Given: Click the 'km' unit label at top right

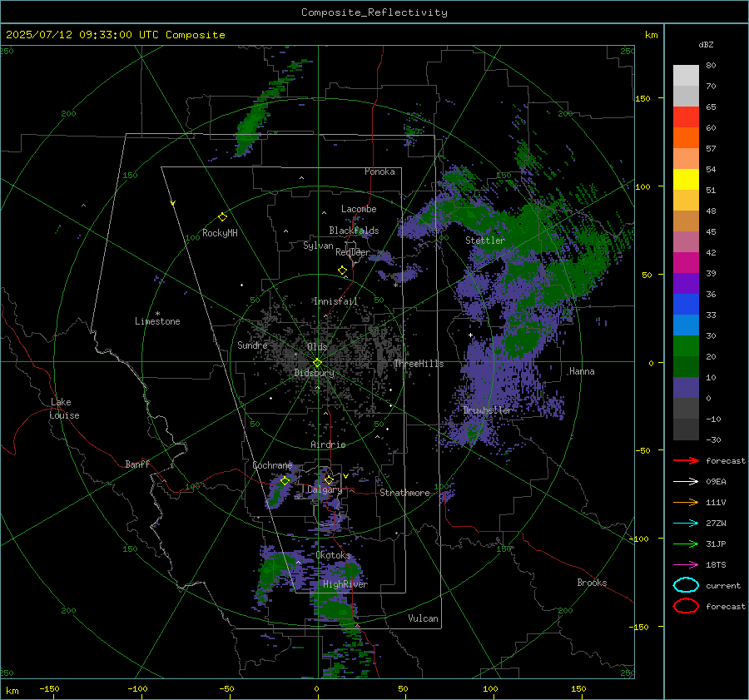Looking at the screenshot, I should pyautogui.click(x=651, y=35).
